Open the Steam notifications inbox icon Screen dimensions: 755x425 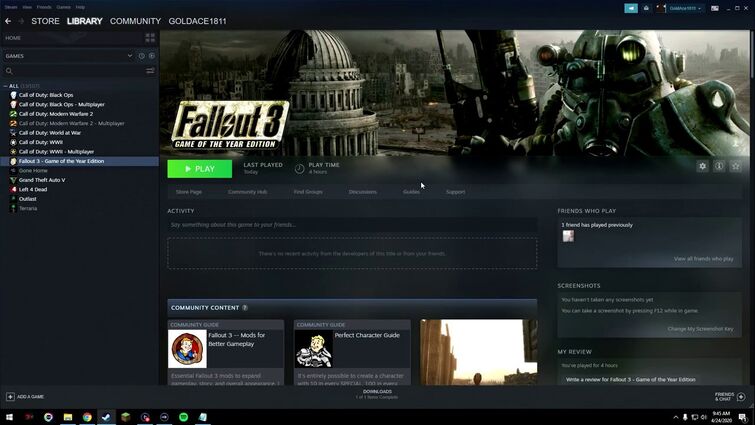(646, 8)
